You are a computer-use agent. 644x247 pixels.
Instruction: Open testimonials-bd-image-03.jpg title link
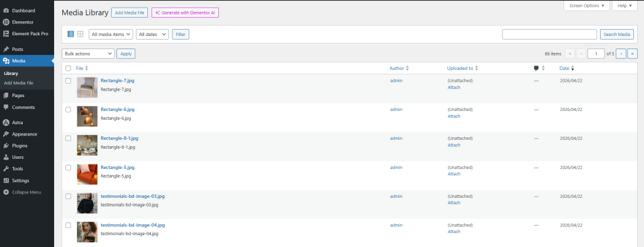click(133, 197)
